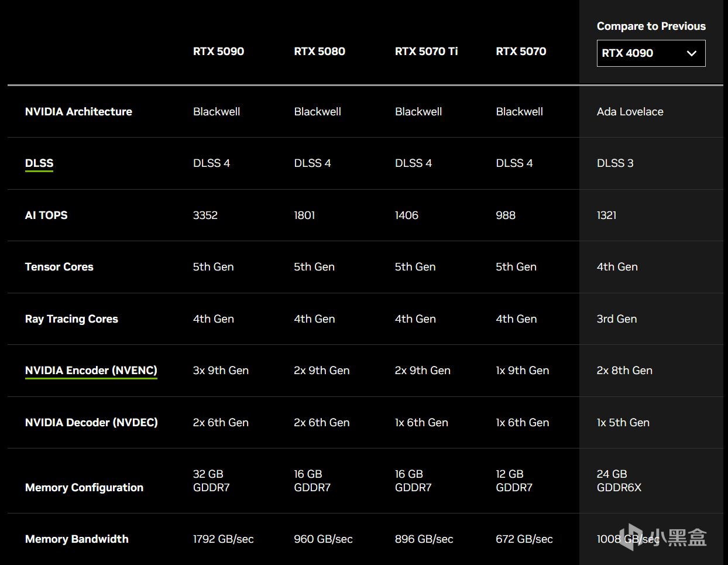Screen dimensions: 728x565
Task: Click the Memory Configuration row label
Action: 84,488
